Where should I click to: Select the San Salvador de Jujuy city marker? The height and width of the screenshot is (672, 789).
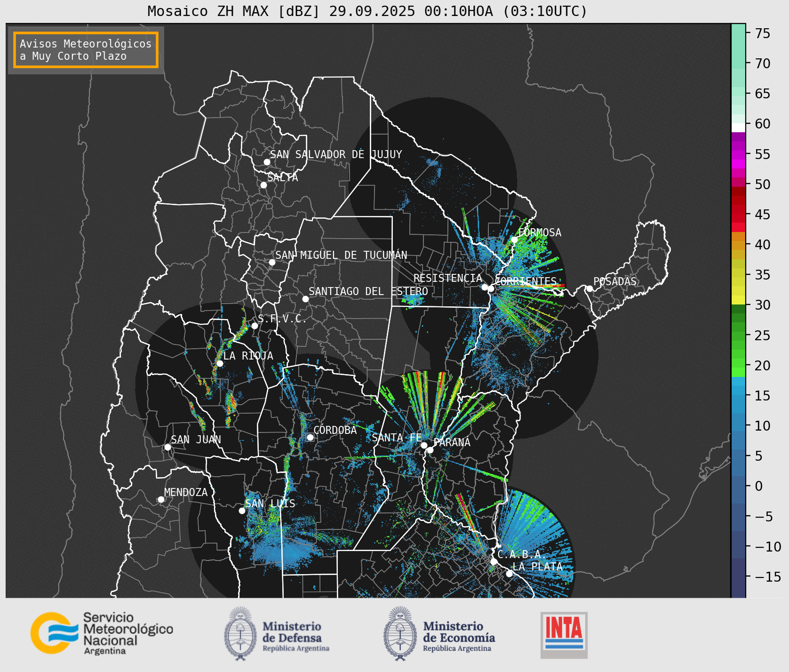pos(267,162)
